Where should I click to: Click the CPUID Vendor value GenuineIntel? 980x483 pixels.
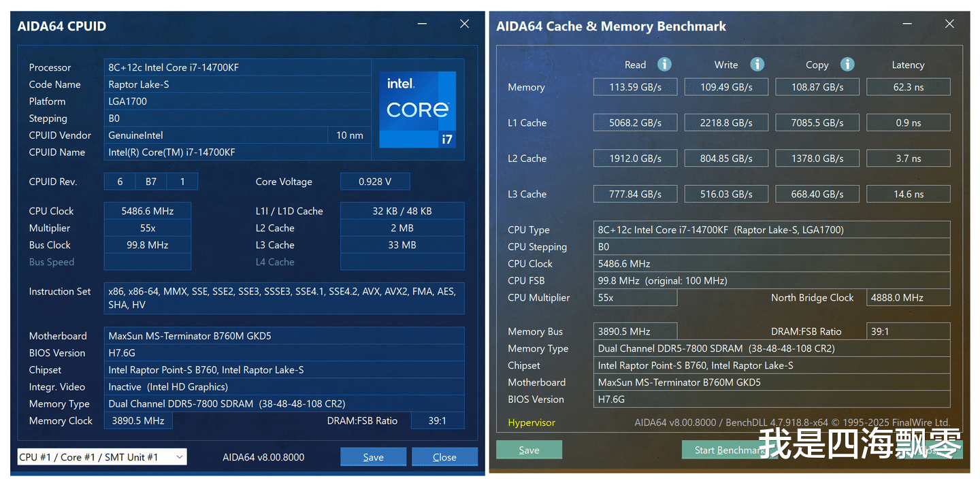point(216,135)
